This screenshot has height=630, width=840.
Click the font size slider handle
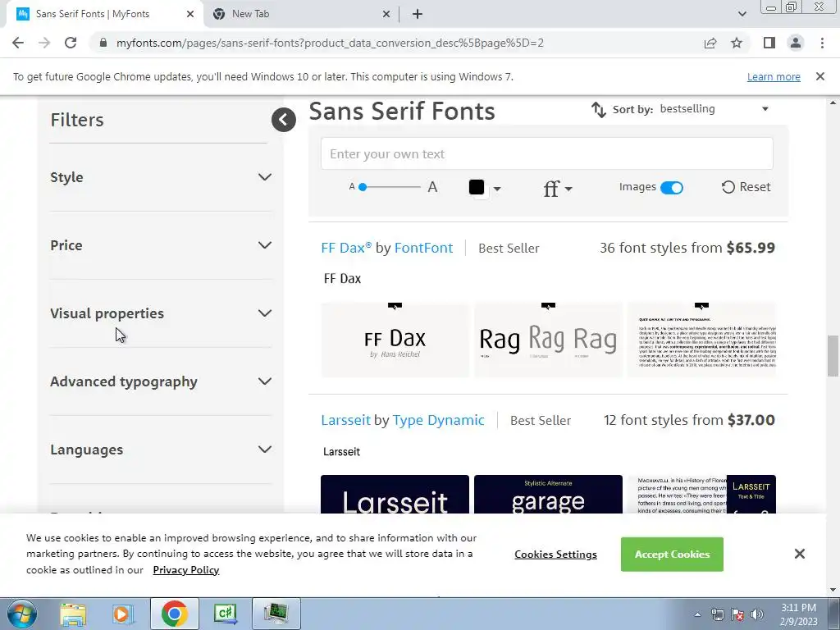pos(363,187)
